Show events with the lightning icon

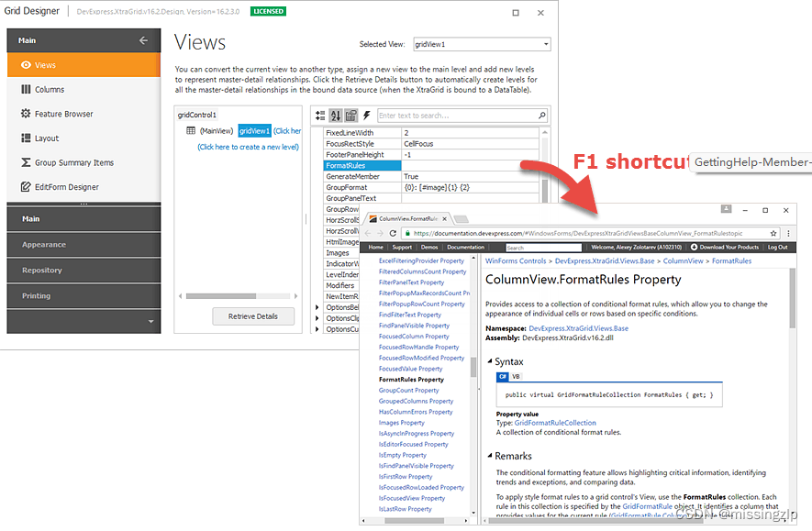pos(367,116)
